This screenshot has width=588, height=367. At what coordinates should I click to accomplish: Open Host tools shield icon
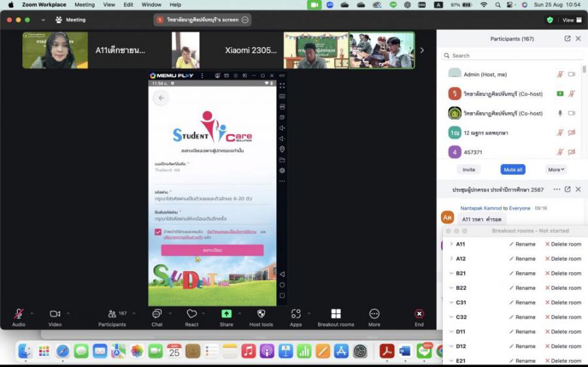tap(261, 314)
